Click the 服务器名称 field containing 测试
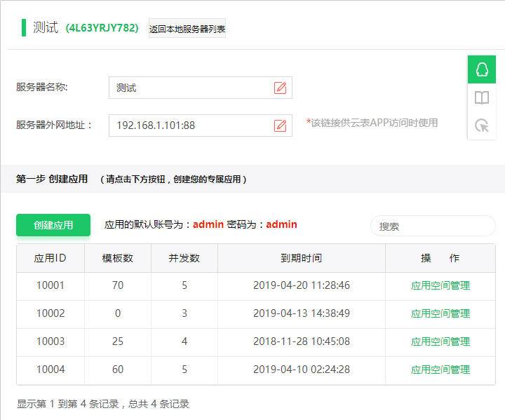 (x=201, y=88)
